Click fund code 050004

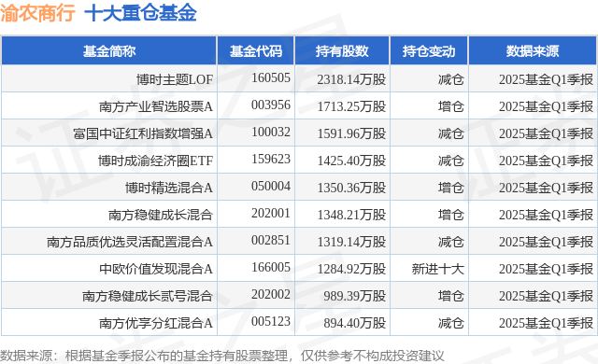pyautogui.click(x=271, y=186)
